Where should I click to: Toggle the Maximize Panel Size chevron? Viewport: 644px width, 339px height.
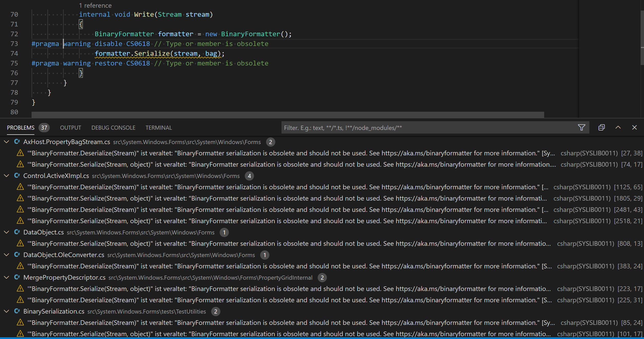618,127
